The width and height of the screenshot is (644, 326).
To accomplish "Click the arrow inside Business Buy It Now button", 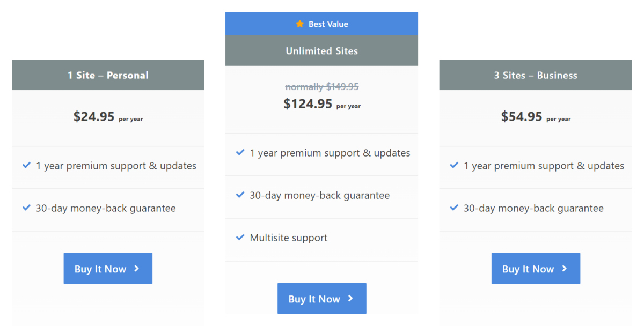I will (x=564, y=268).
